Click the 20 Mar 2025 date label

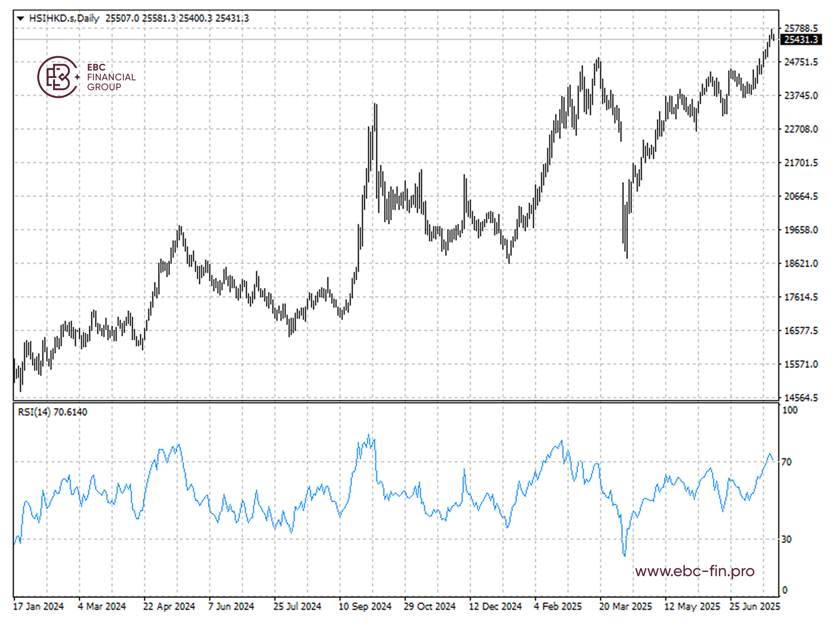click(625, 606)
